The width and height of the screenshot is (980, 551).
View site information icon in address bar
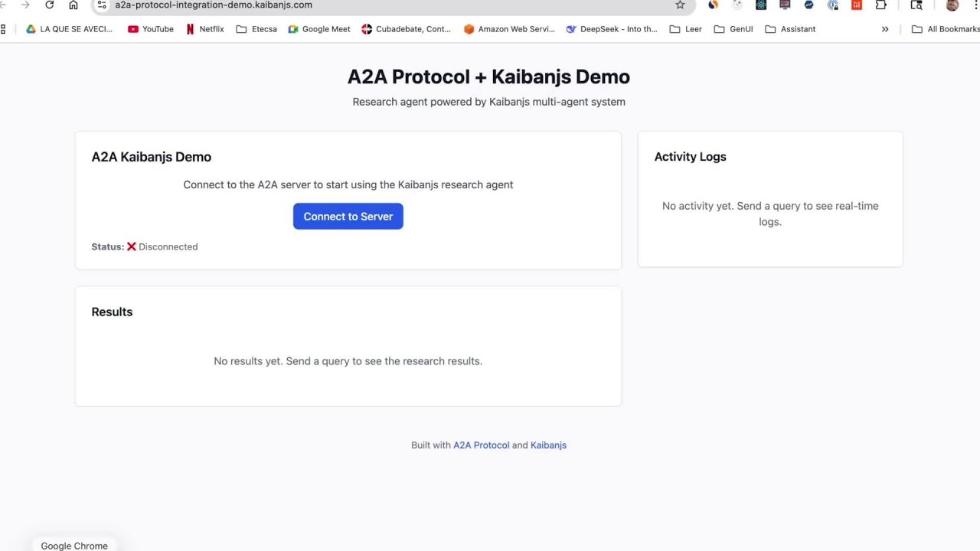point(102,5)
